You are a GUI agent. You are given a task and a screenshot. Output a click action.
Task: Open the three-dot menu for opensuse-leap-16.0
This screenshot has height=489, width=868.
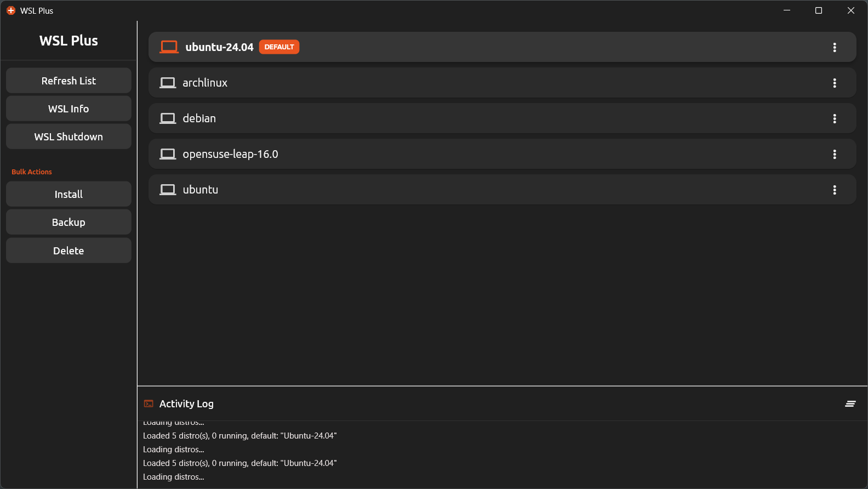point(835,154)
